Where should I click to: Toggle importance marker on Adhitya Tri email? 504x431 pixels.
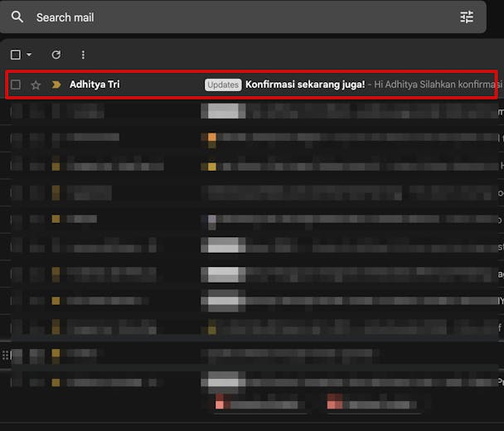56,85
